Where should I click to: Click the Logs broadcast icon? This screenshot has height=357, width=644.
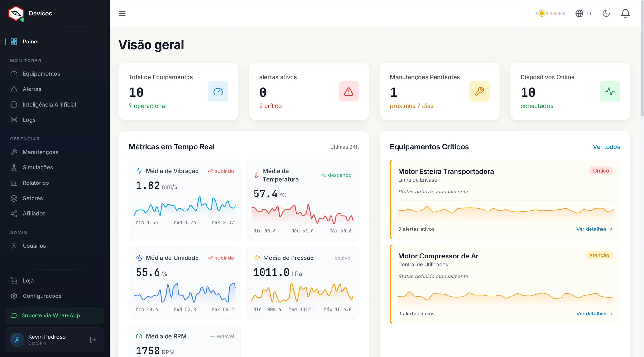click(x=14, y=120)
